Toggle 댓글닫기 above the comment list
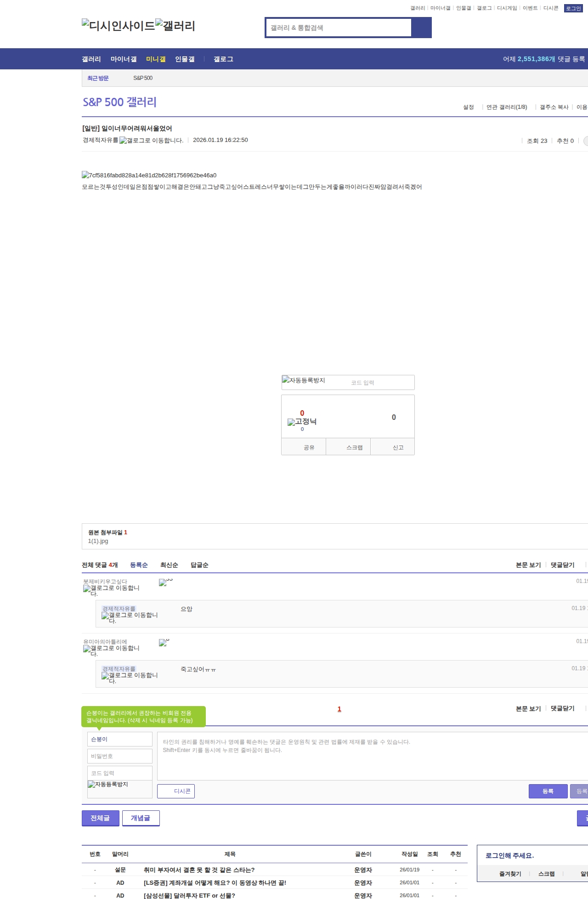 click(562, 565)
